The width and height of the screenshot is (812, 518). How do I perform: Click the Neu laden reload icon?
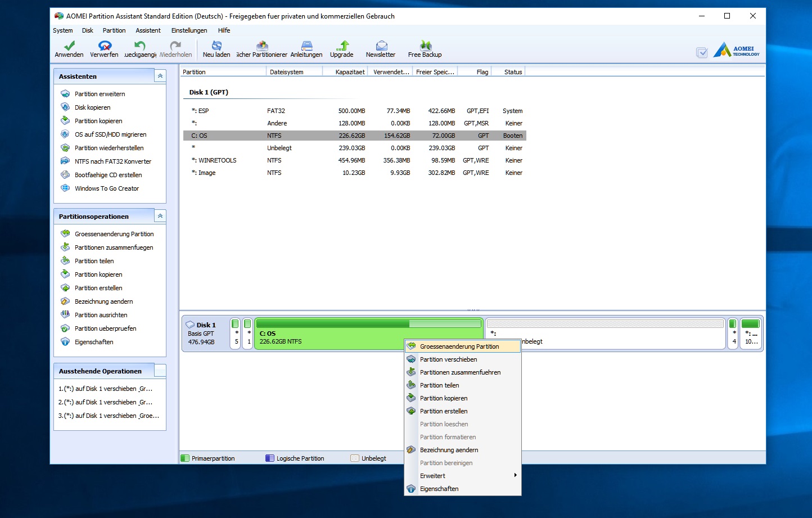(216, 49)
